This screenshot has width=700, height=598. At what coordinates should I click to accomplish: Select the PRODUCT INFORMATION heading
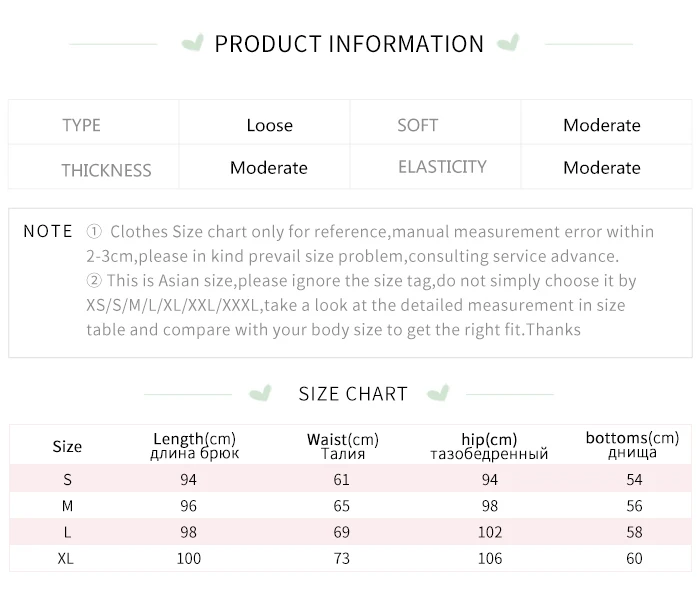pos(349,44)
